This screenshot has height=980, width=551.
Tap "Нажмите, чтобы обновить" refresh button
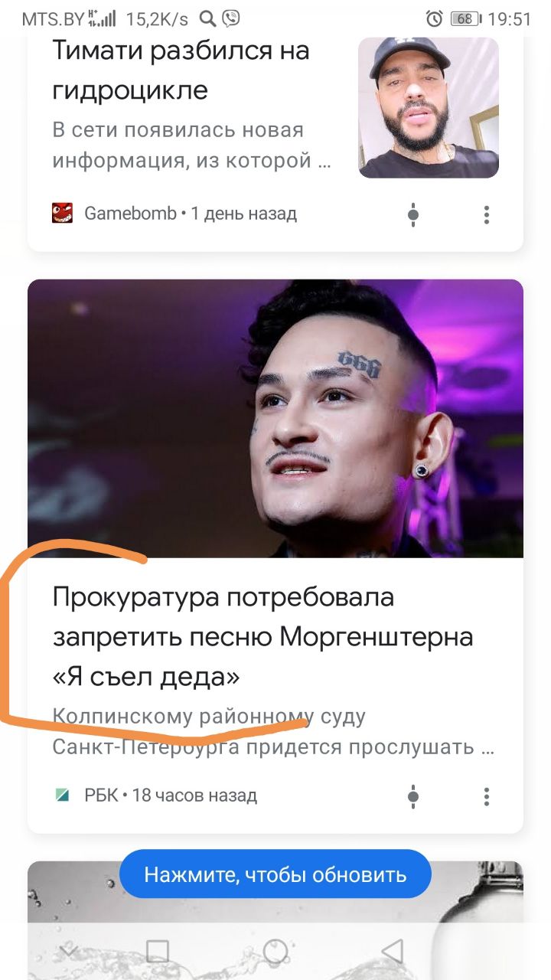click(275, 874)
